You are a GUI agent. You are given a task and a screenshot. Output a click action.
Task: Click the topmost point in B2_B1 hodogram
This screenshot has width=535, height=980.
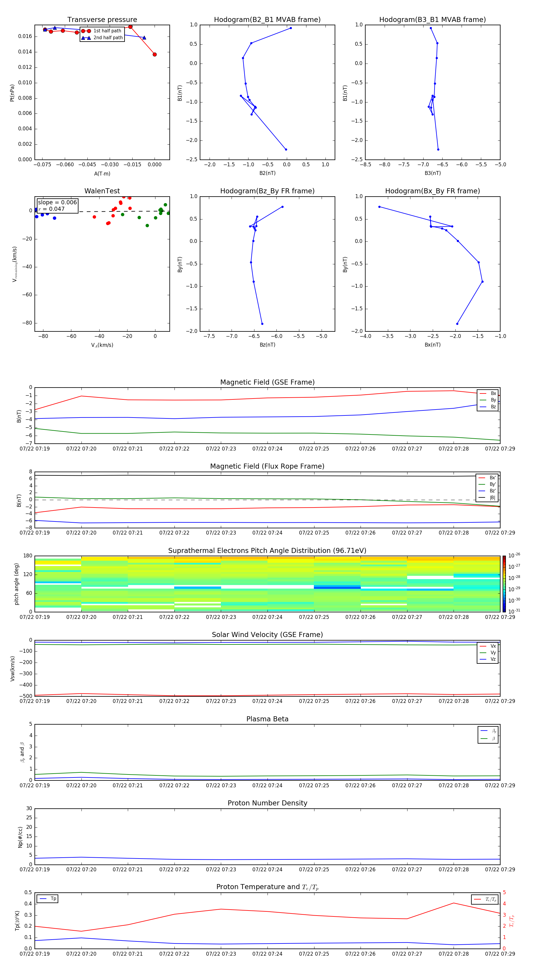click(x=291, y=28)
